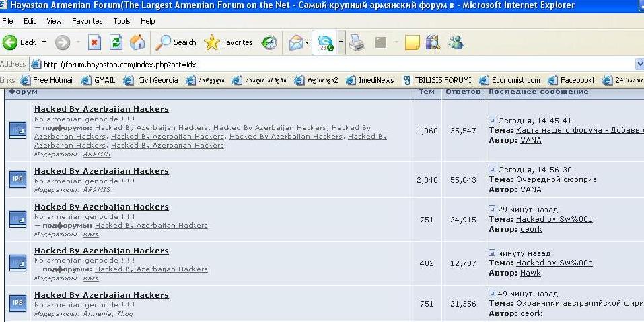Go to the Home page icon
Image resolution: width=644 pixels, height=322 pixels.
click(x=137, y=42)
